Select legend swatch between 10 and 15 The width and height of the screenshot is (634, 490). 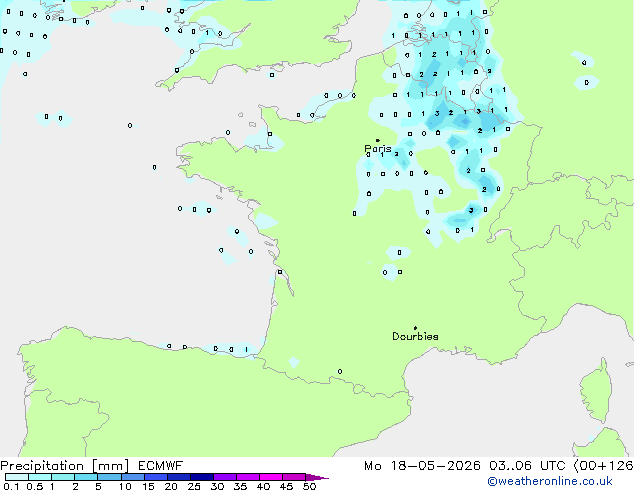[132, 477]
